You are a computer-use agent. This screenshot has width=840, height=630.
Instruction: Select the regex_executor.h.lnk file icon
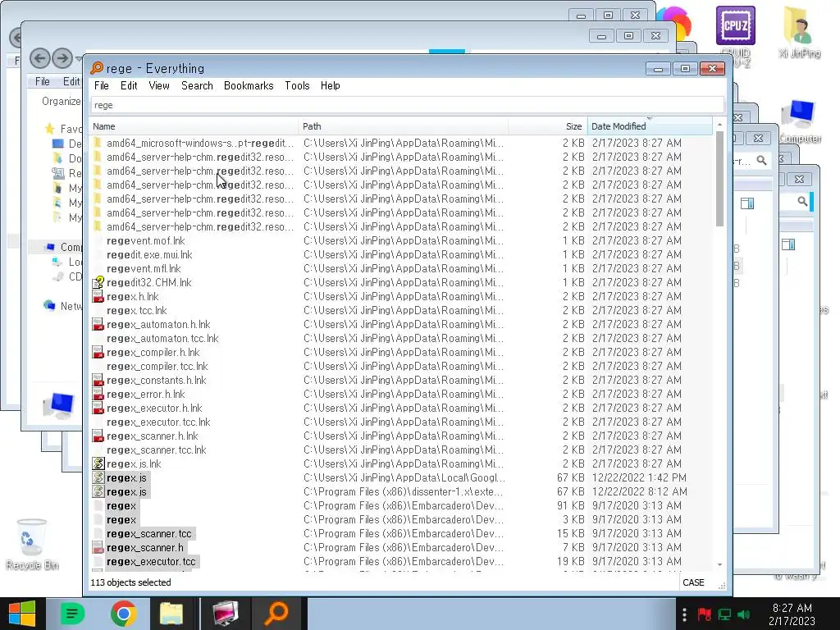[98, 408]
